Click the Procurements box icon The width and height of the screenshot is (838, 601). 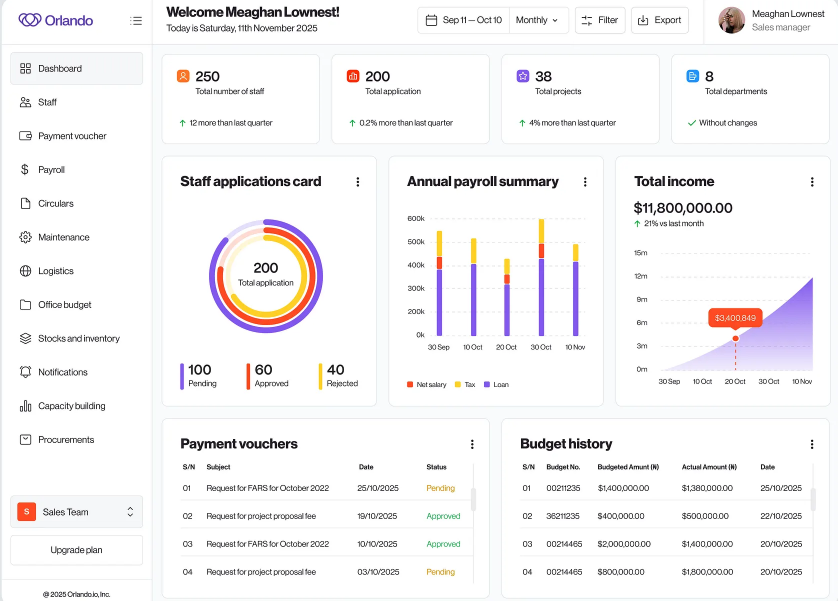coord(25,440)
